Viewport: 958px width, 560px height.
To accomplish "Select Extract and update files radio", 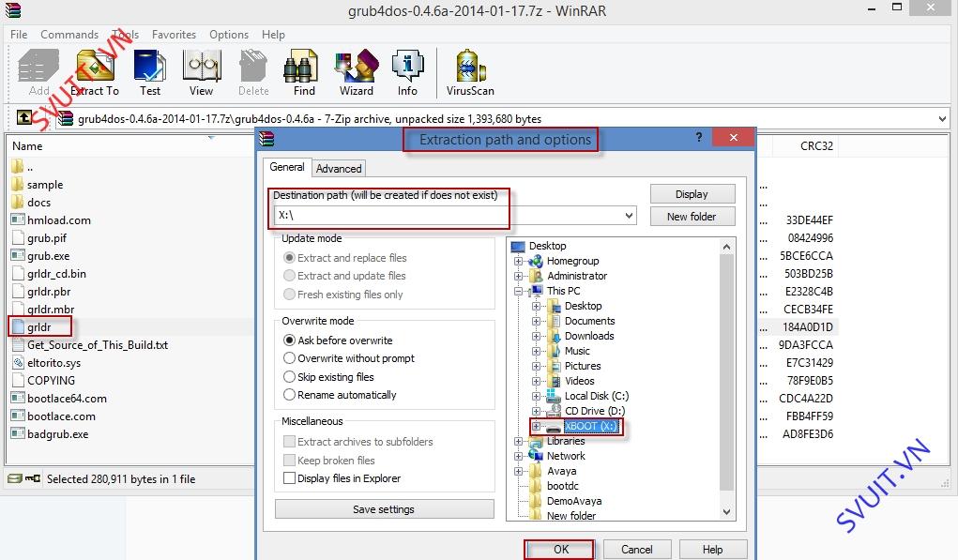I will [290, 276].
